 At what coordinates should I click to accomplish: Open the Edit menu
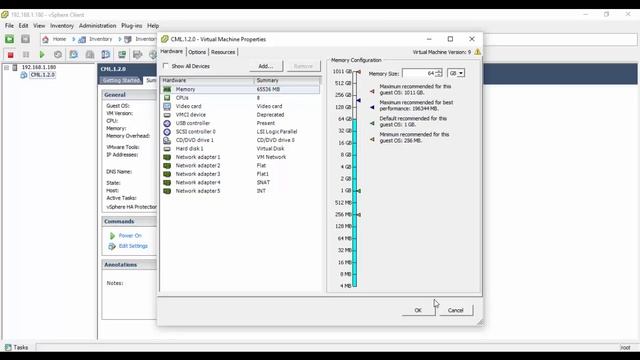[23, 26]
